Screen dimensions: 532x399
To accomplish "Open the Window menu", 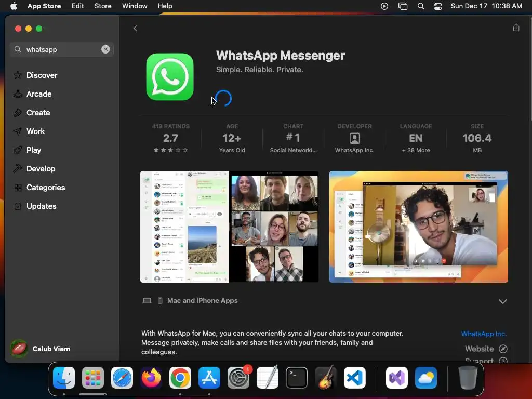I will [135, 6].
